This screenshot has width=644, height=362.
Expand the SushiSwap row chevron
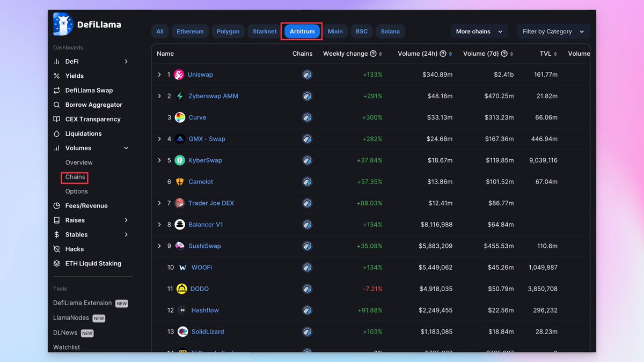click(x=159, y=246)
